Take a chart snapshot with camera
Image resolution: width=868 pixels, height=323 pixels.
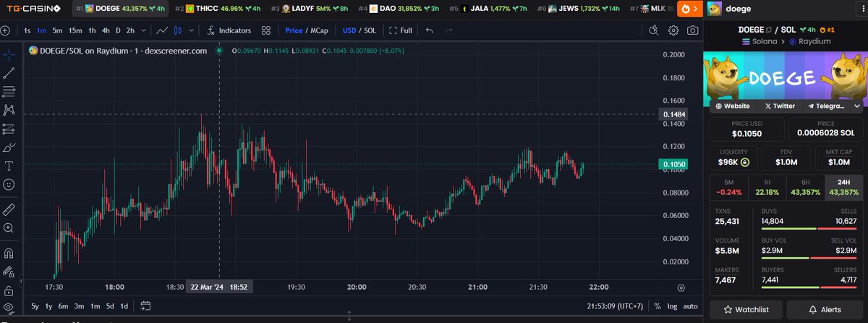point(693,30)
